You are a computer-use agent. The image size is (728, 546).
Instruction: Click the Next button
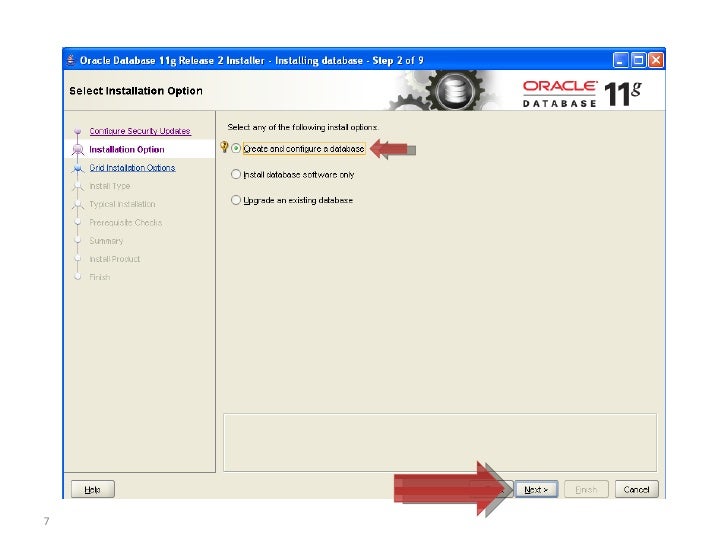[536, 489]
